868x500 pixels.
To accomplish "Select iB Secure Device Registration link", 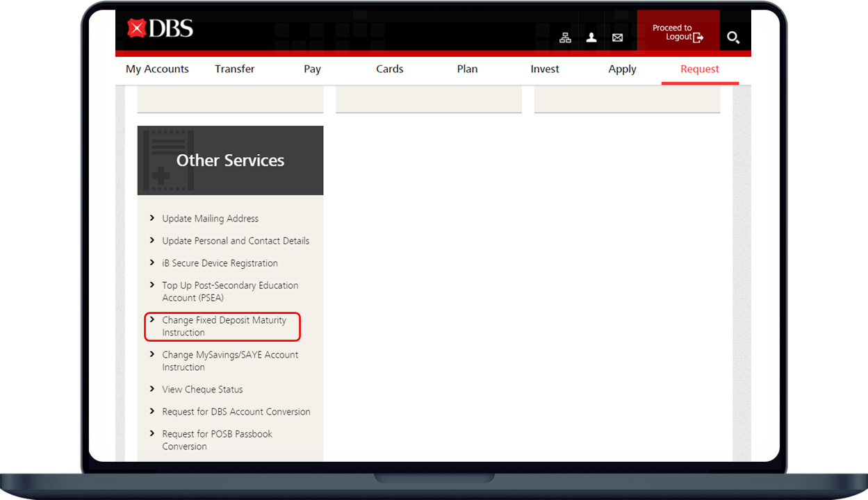I will pos(220,263).
